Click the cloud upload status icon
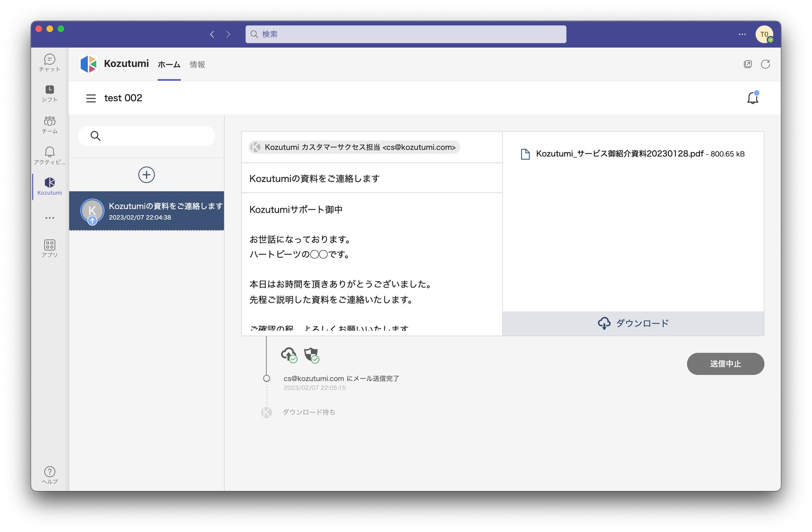This screenshot has width=812, height=532. [289, 355]
